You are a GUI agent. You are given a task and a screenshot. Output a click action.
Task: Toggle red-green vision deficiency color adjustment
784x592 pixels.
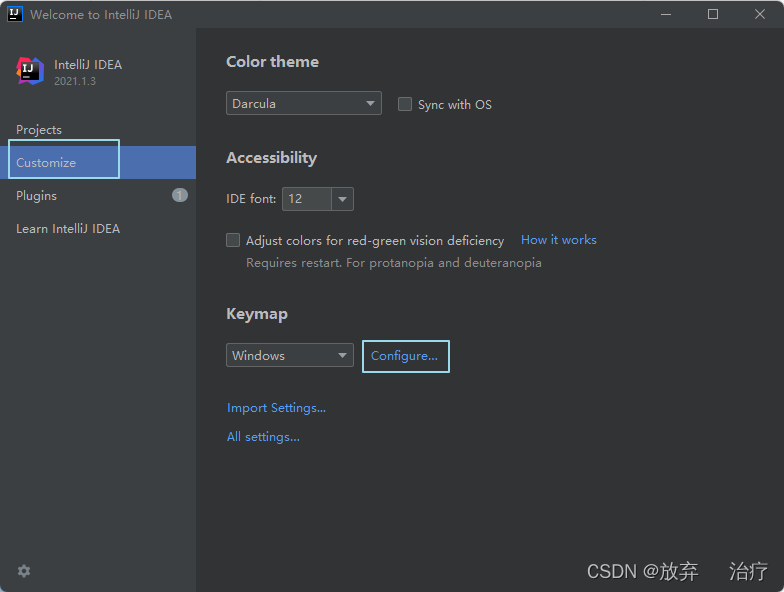tap(233, 240)
